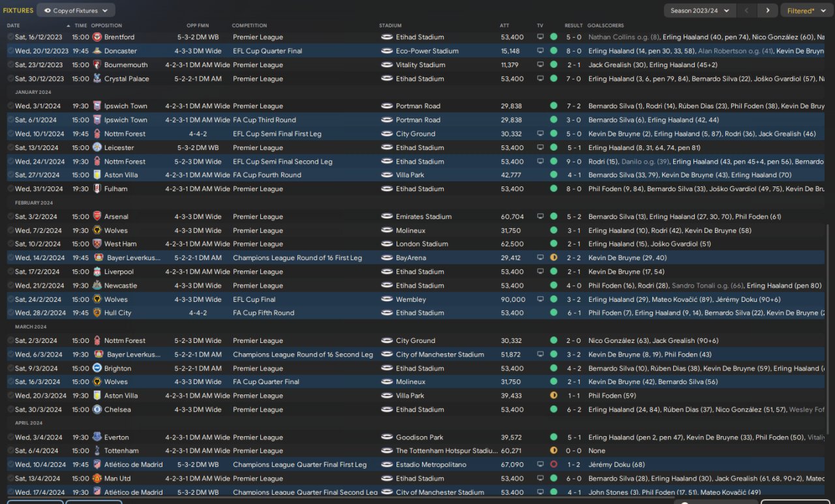This screenshot has width=835, height=504.
Task: Click the TV icon on the Arsenal fixture row
Action: 540,216
